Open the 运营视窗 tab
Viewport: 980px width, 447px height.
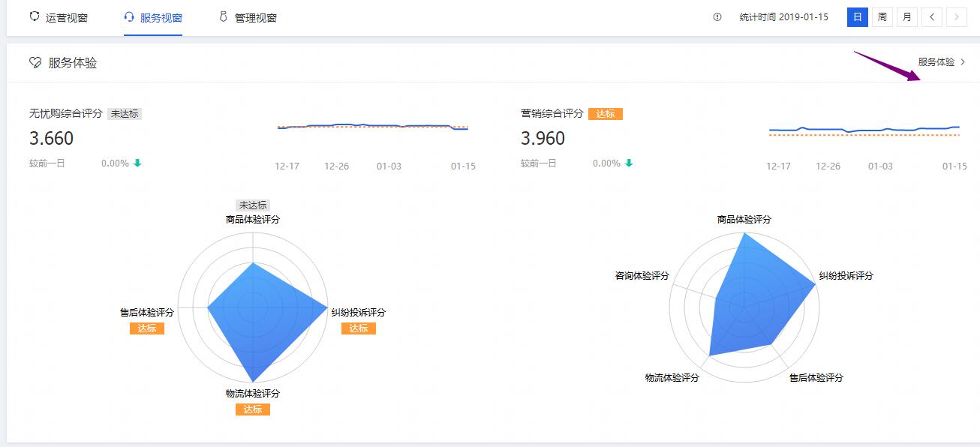[x=66, y=17]
